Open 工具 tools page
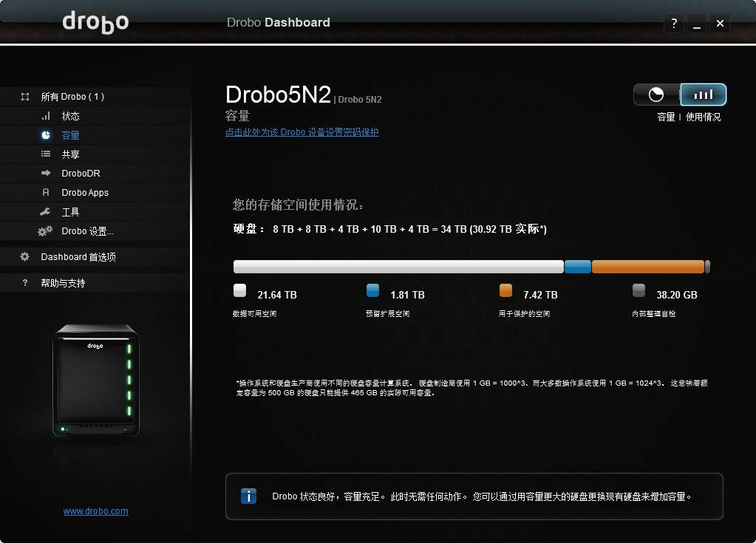This screenshot has width=756, height=543. click(x=95, y=212)
